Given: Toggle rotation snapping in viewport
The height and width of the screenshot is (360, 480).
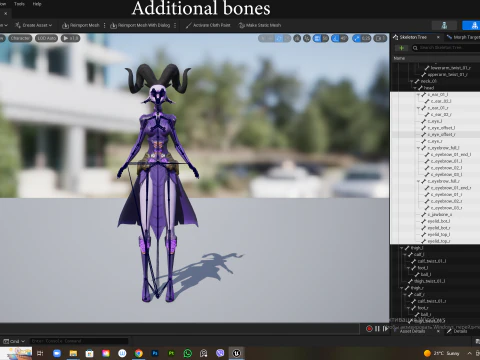Looking at the screenshot, I should click(x=336, y=39).
